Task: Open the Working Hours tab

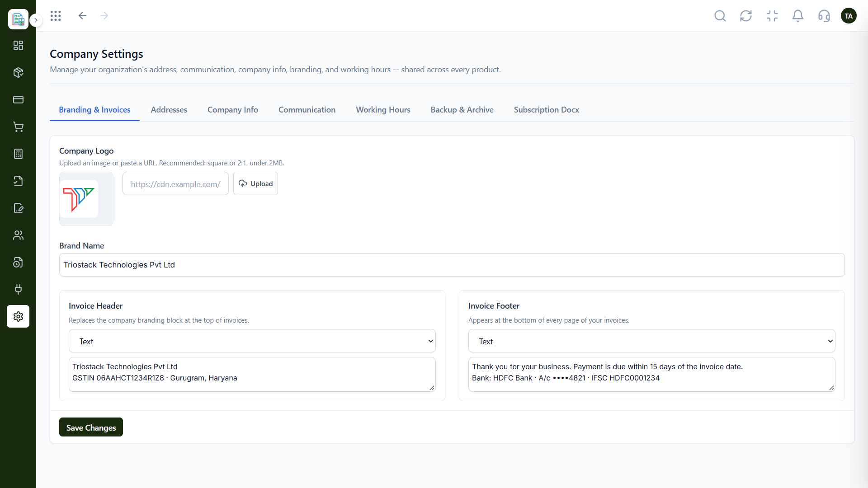Action: pos(383,110)
